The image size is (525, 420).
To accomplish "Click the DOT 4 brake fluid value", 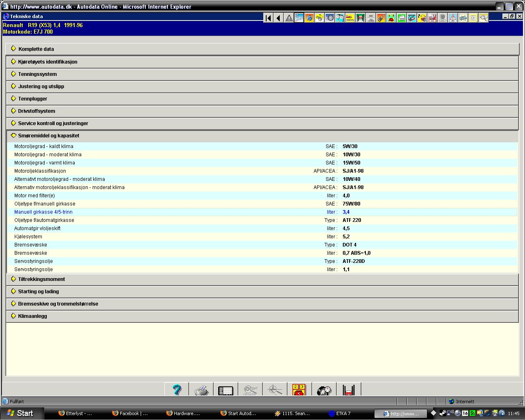I will coord(349,245).
